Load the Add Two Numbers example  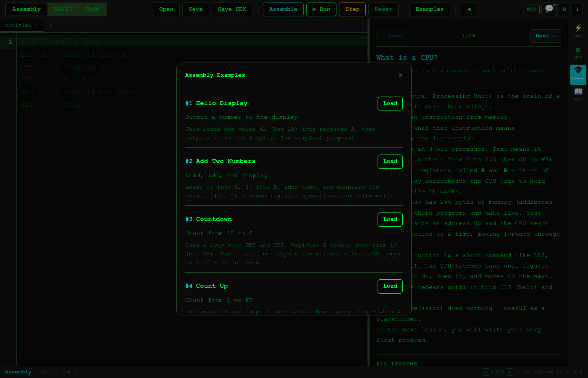(390, 161)
